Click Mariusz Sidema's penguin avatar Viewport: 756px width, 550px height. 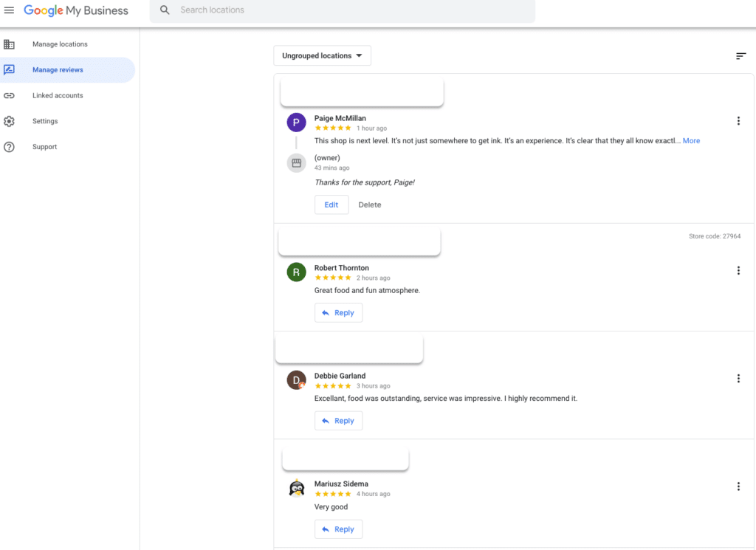296,488
